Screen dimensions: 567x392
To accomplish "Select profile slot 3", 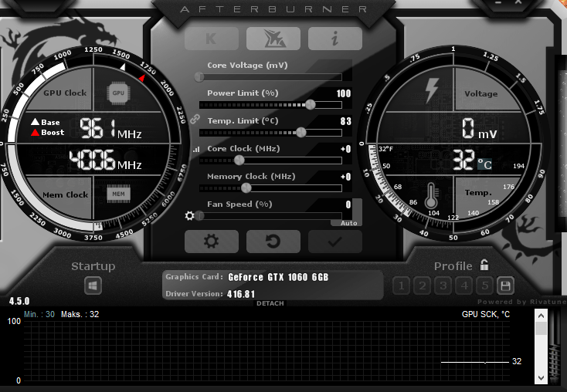I will click(x=443, y=286).
